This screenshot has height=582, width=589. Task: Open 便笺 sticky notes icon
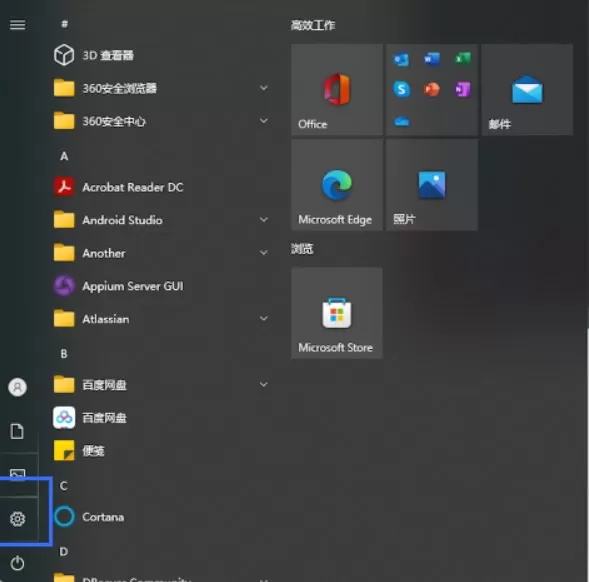tap(64, 450)
